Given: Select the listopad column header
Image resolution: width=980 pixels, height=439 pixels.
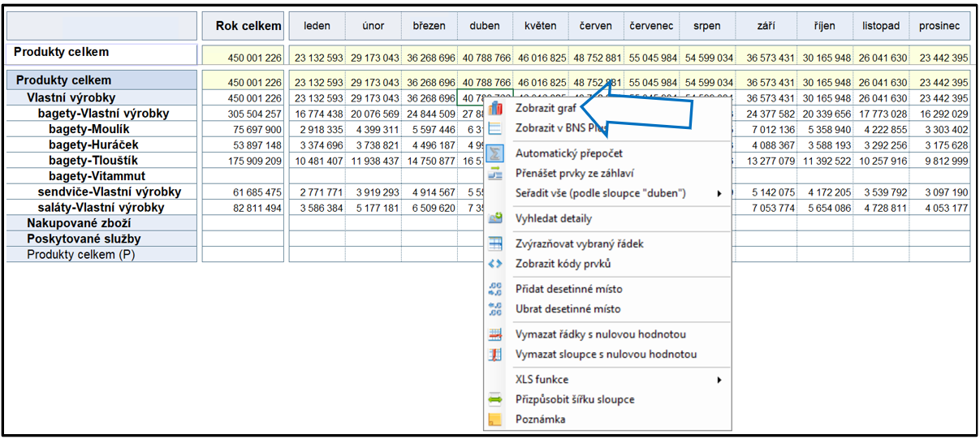Looking at the screenshot, I should pos(881,26).
